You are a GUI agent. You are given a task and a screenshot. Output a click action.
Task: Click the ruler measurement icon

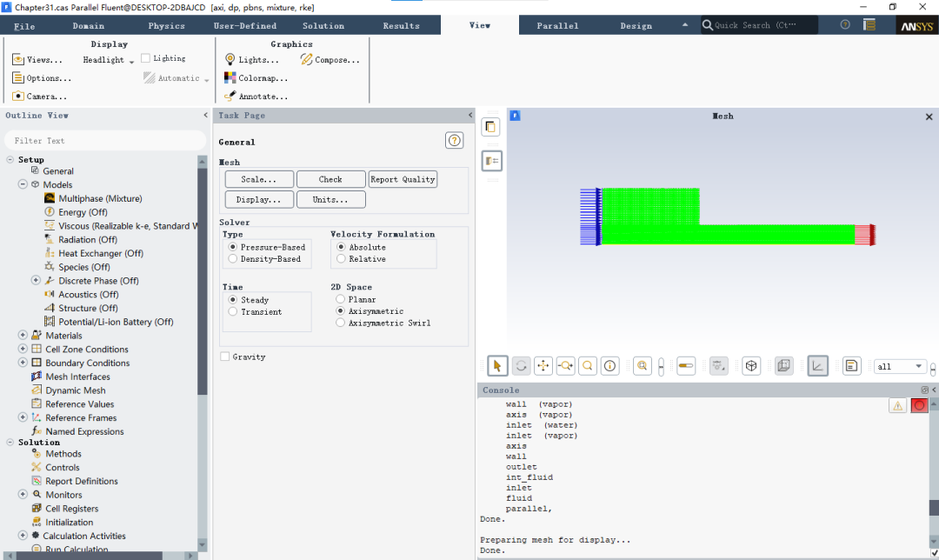(x=686, y=366)
